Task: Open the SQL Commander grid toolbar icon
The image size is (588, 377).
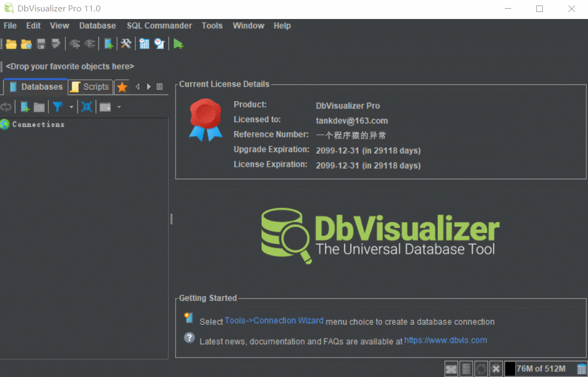Action: coord(144,43)
